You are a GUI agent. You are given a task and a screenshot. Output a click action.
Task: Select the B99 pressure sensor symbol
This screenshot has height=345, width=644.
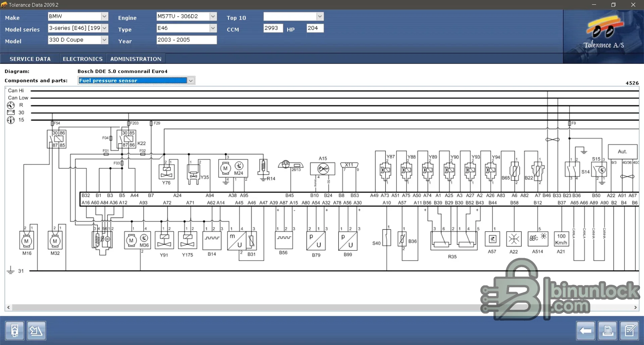pyautogui.click(x=348, y=241)
